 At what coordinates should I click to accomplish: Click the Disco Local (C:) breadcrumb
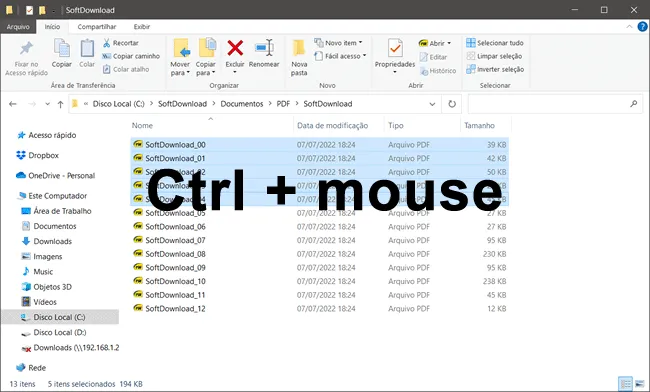click(119, 104)
